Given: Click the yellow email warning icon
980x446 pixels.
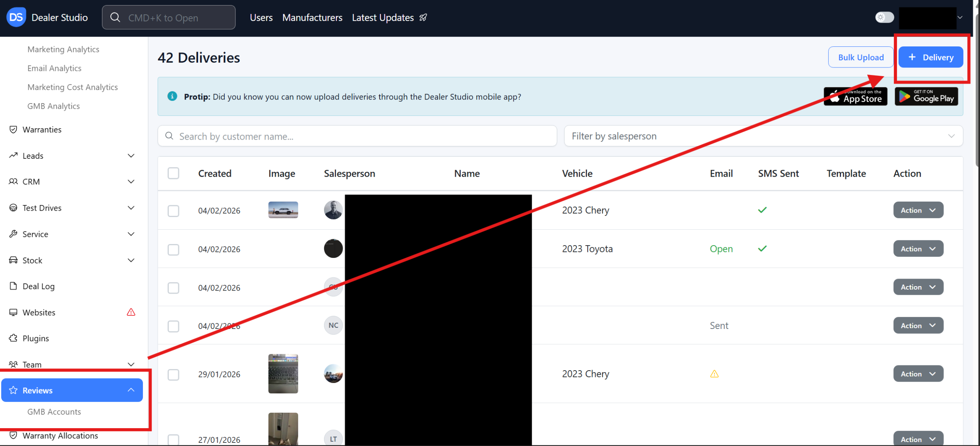Looking at the screenshot, I should pyautogui.click(x=714, y=374).
